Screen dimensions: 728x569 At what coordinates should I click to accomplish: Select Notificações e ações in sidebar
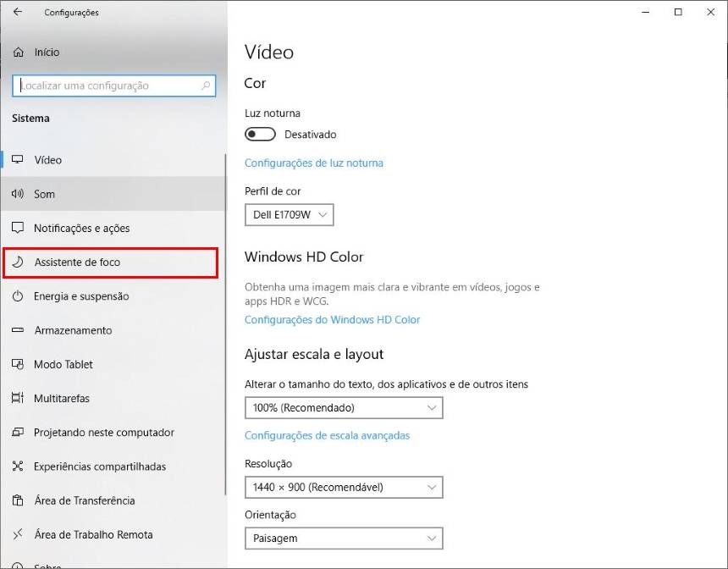click(x=113, y=228)
